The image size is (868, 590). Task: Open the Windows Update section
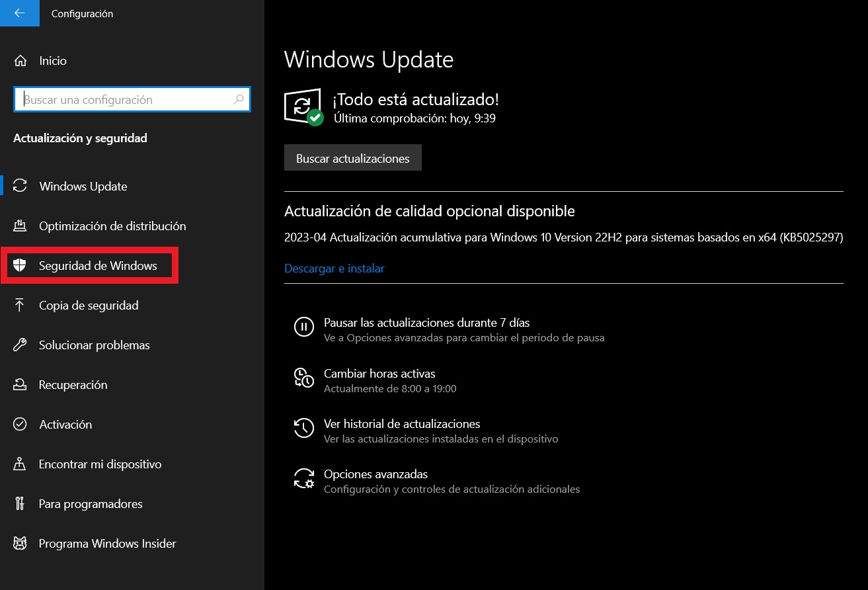pos(132,186)
